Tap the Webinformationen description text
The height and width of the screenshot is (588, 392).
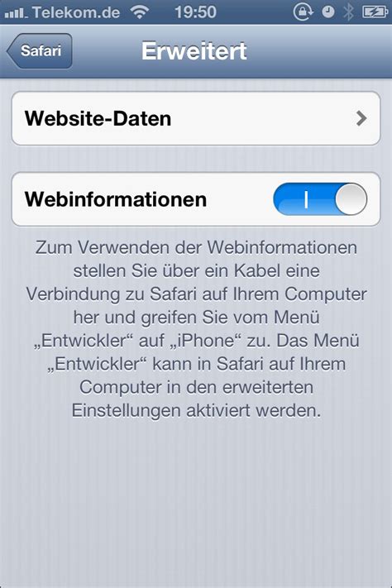pos(196,329)
